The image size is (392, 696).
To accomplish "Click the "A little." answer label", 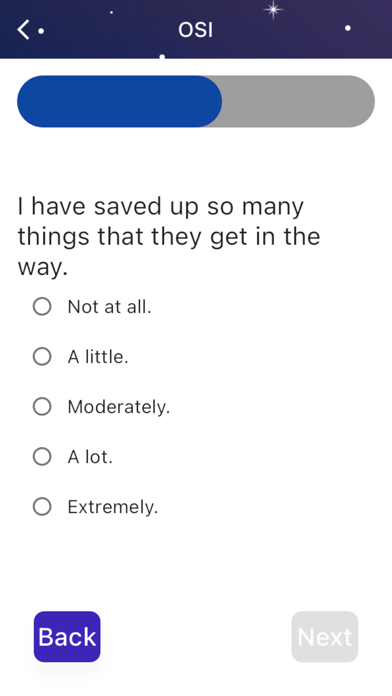I will click(98, 357).
